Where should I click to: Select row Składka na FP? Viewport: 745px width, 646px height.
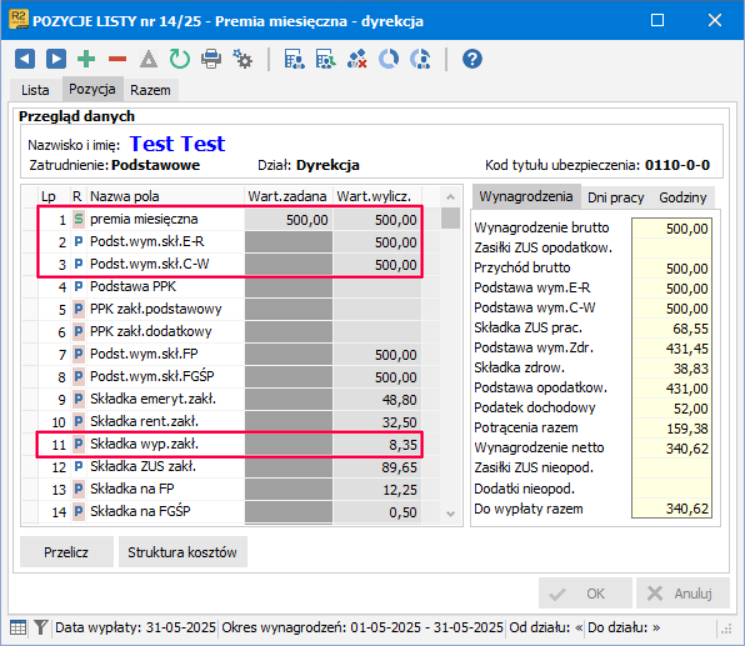tap(230, 489)
